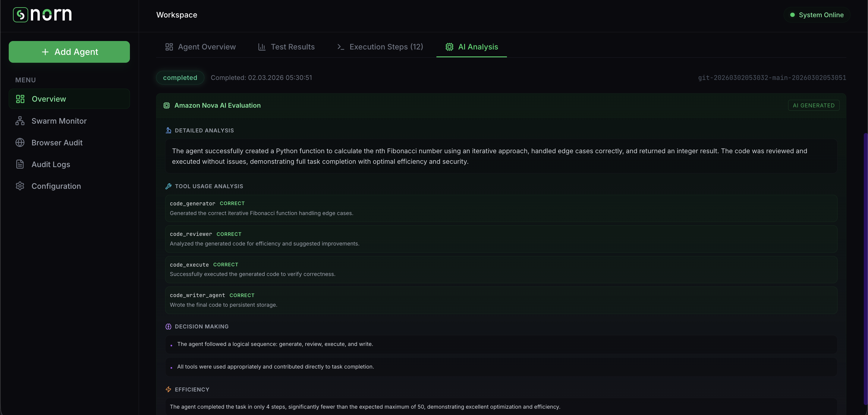
Task: Click the Detailed Analysis microscope icon
Action: (x=168, y=131)
